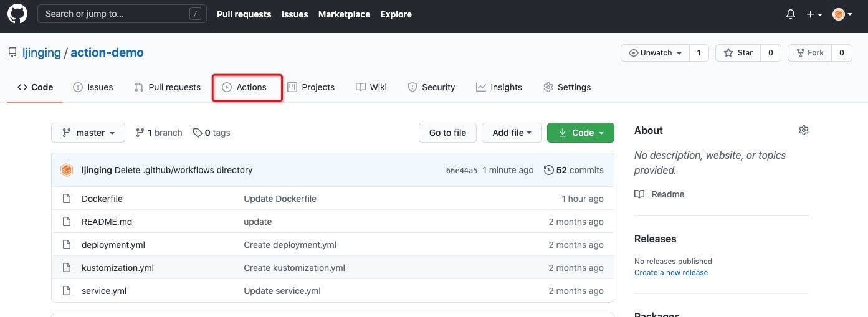Switch to the Settings tab
Viewport: 868px width, 317px height.
567,87
